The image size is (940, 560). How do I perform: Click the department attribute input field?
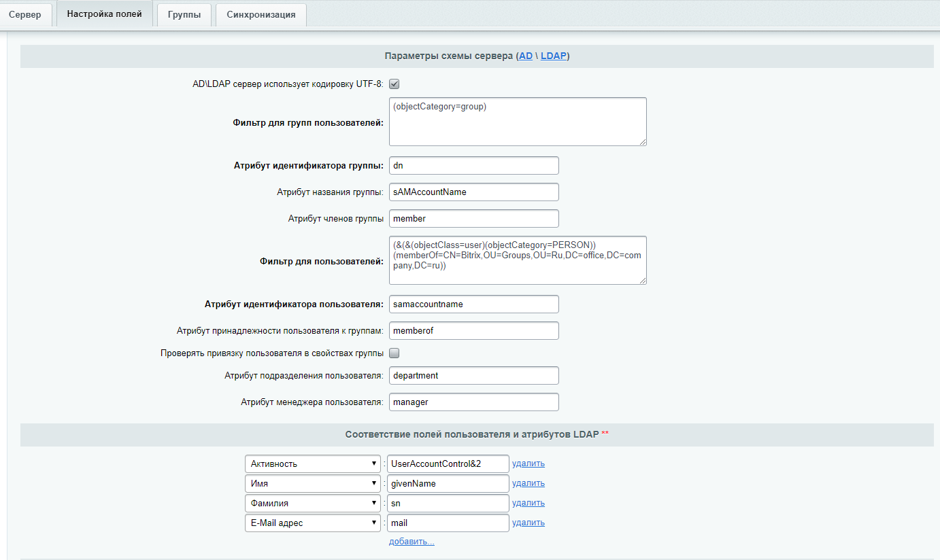point(473,376)
